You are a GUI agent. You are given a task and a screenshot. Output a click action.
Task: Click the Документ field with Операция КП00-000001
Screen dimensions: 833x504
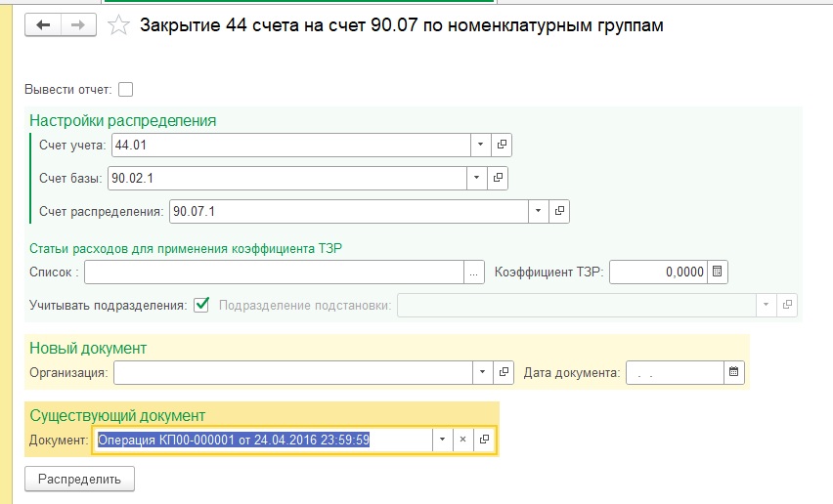(x=263, y=440)
